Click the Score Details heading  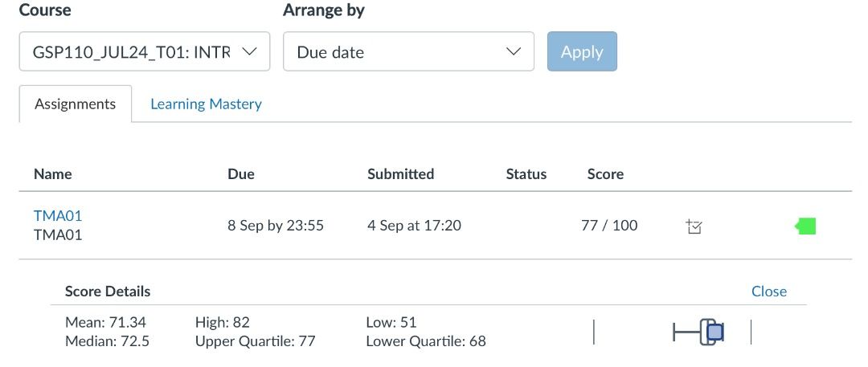click(108, 292)
